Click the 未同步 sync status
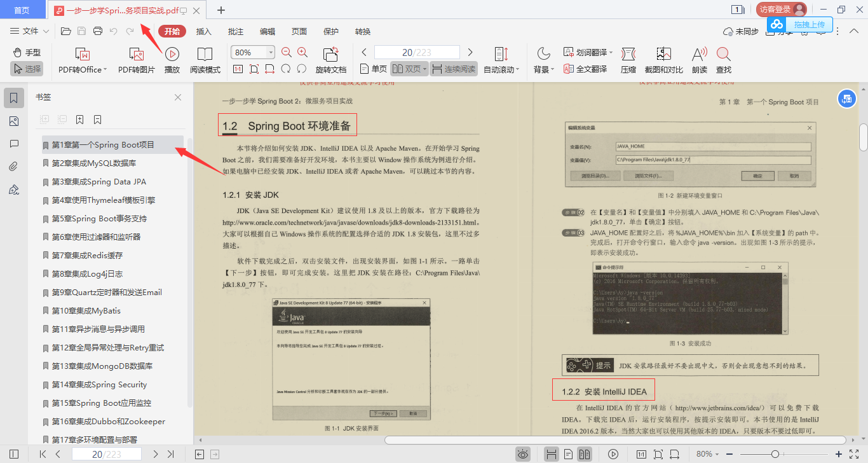This screenshot has height=463, width=868. tap(741, 31)
